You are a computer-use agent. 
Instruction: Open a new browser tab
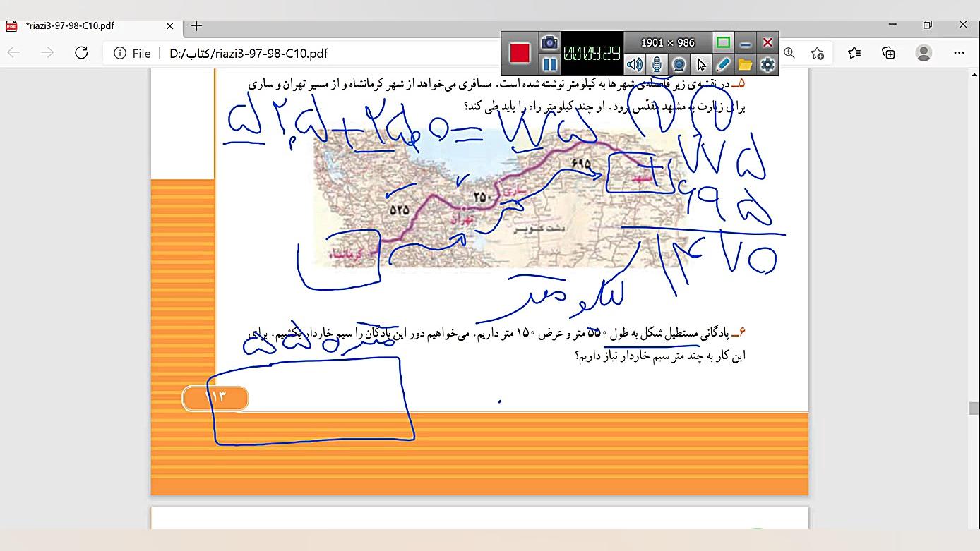point(196,26)
